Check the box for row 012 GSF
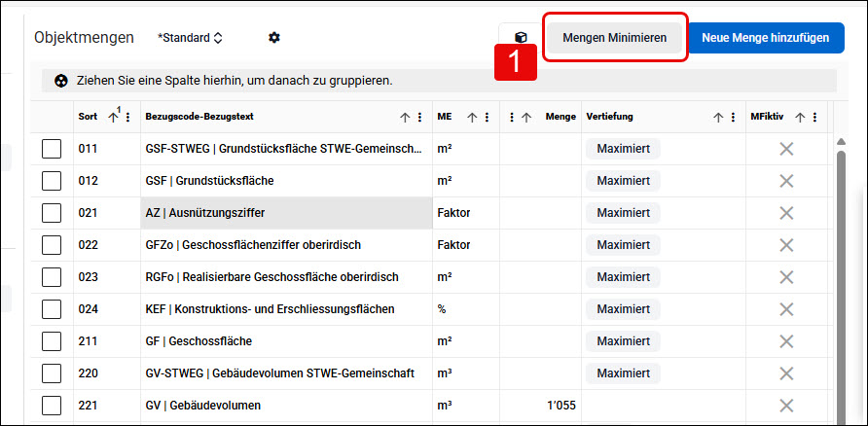Viewport: 868px width, 426px height. tap(52, 181)
